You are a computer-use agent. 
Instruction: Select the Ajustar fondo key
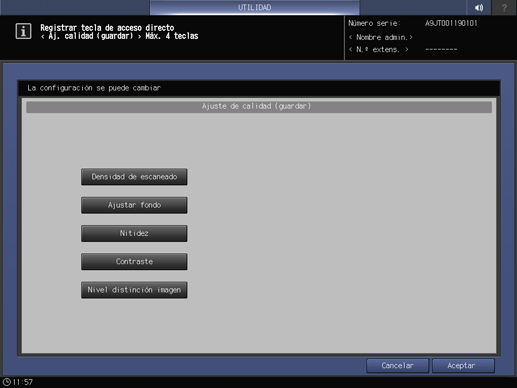click(x=134, y=205)
